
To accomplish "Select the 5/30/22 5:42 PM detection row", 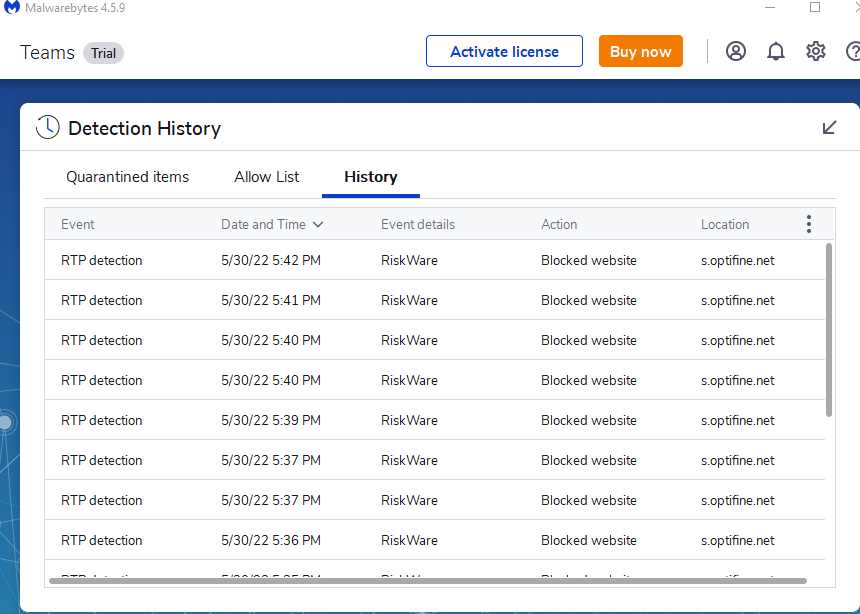I will pos(435,260).
